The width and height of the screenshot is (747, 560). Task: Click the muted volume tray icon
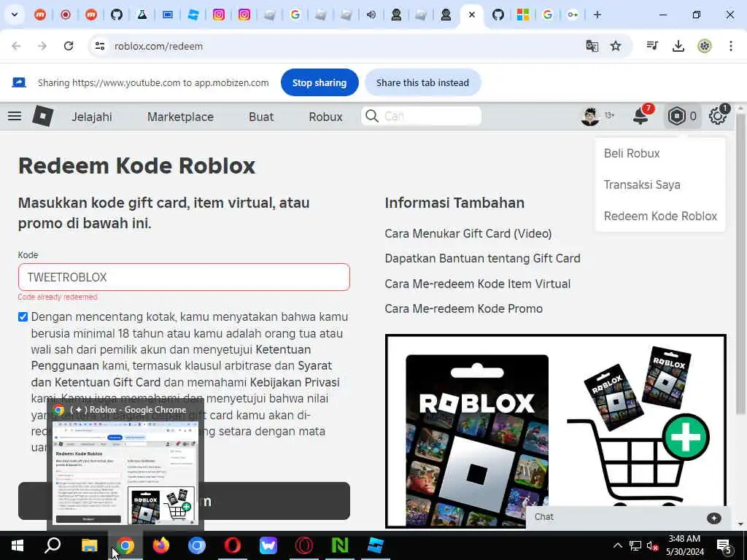pos(651,545)
